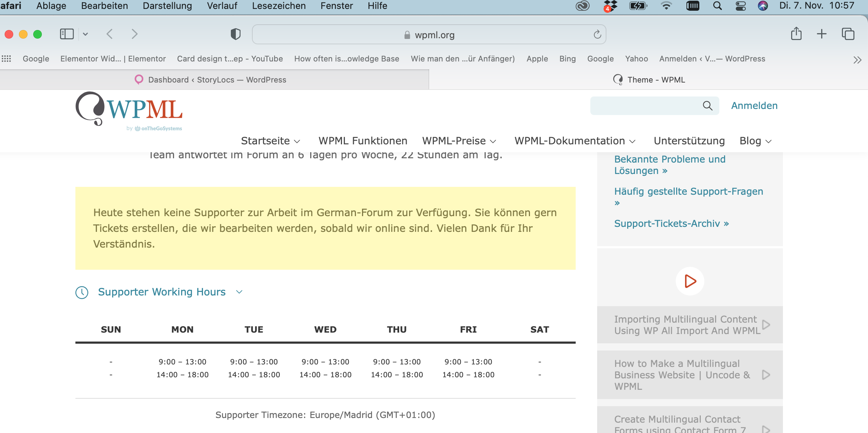Expand the WPML-Preise menu
Viewport: 868px width, 433px height.
coord(459,141)
